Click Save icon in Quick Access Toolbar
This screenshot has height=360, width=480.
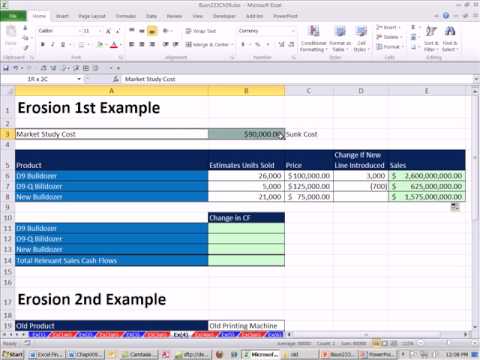tap(6, 68)
